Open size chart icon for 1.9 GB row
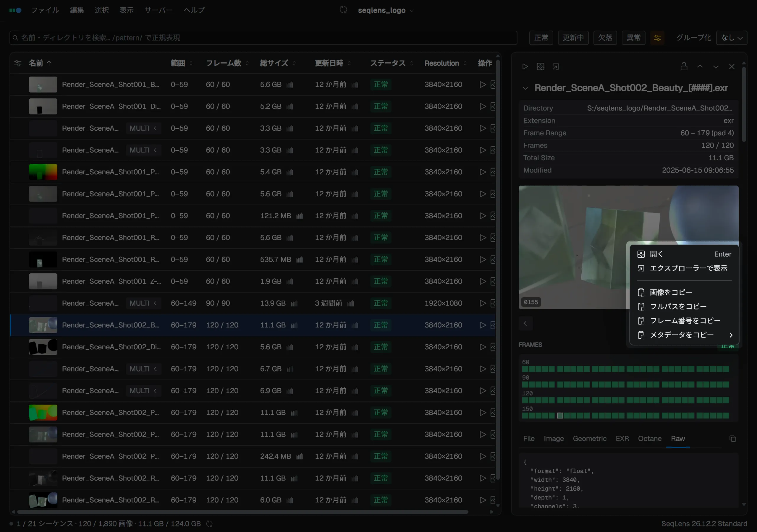Screen dimensions: 757x532 289,281
